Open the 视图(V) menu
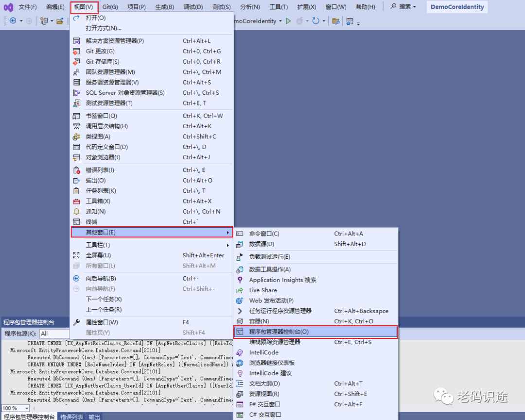This screenshot has height=420, width=525. click(84, 7)
